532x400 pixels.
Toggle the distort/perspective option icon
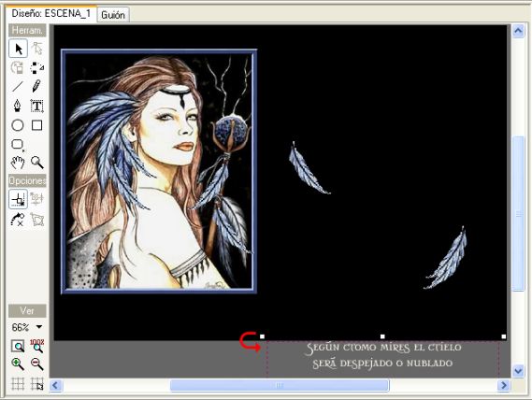(x=37, y=220)
